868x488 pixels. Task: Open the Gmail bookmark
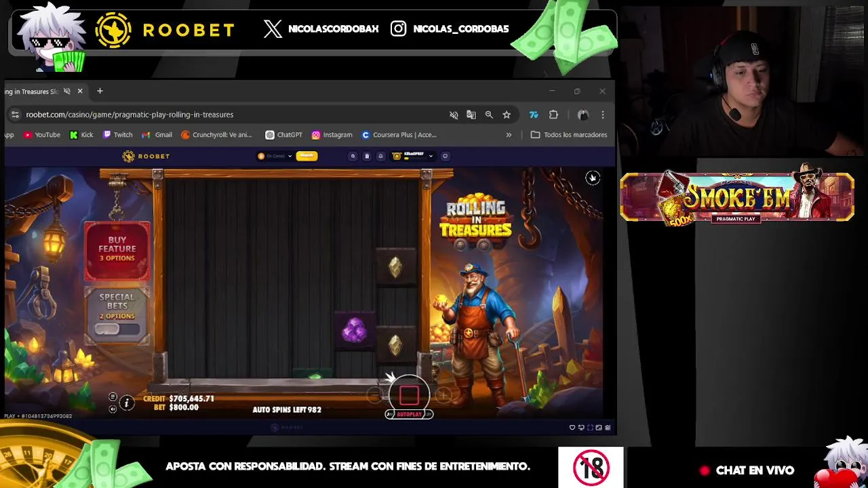click(157, 135)
